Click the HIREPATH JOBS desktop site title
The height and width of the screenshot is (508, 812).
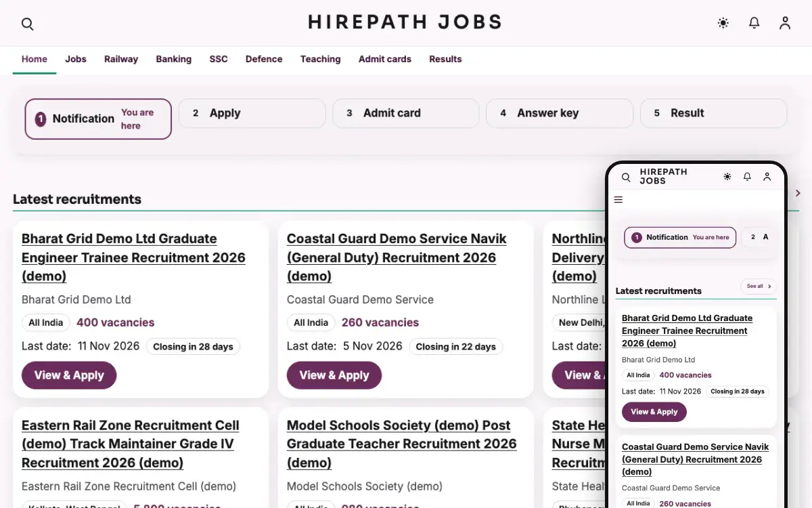(x=405, y=22)
